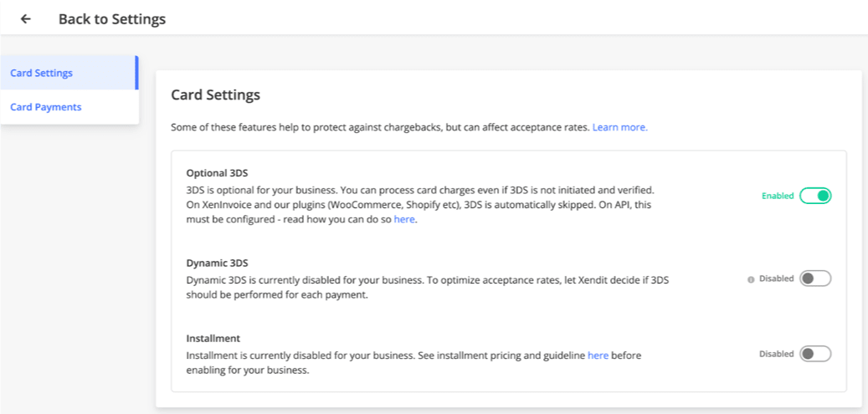Switch to the Card Payments tab
Image resolution: width=868 pixels, height=414 pixels.
69,107
